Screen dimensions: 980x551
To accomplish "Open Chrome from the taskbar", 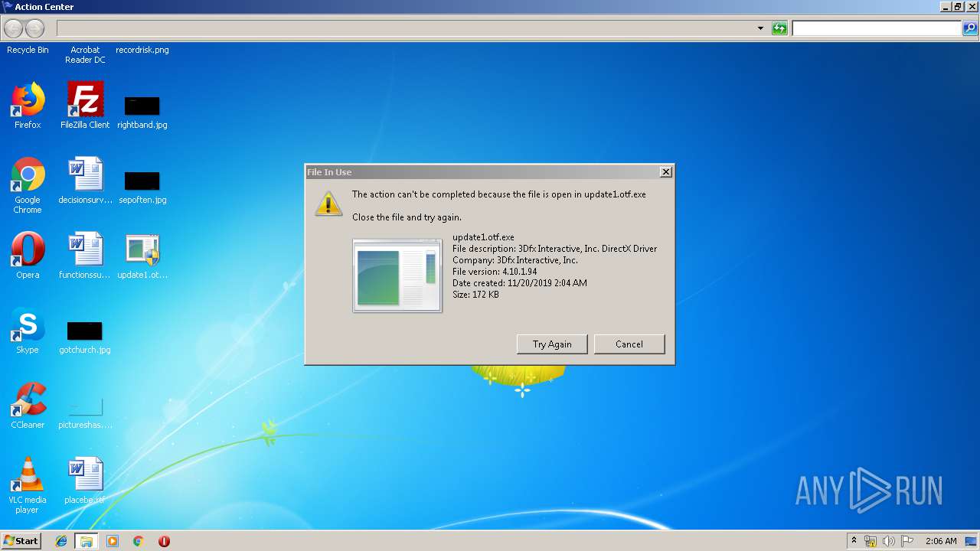I will (x=139, y=541).
